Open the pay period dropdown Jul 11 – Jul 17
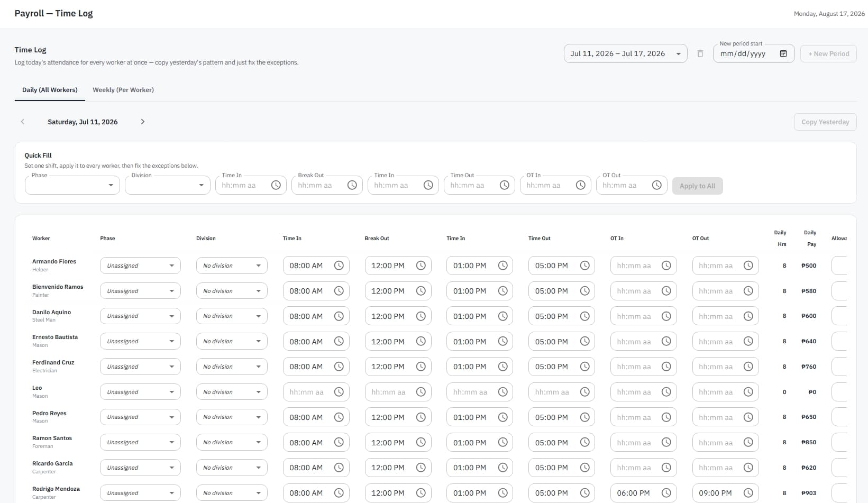Viewport: 868px width, 503px height. click(x=626, y=53)
